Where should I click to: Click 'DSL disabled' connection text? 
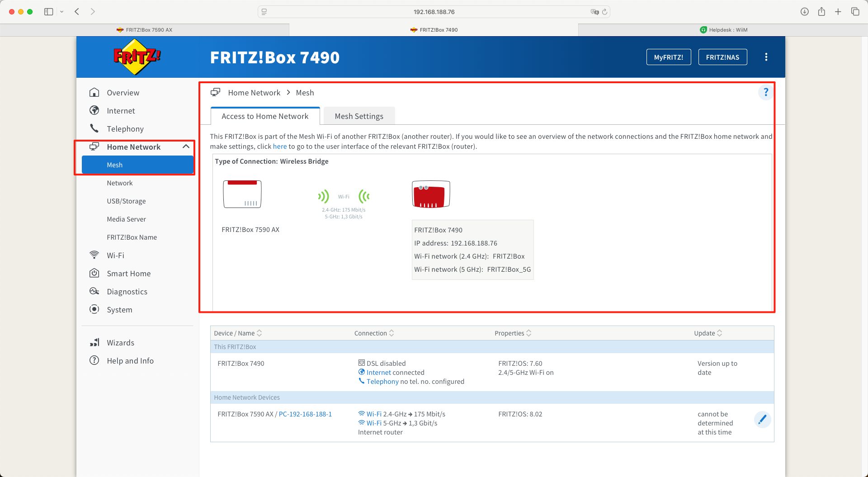coord(386,363)
